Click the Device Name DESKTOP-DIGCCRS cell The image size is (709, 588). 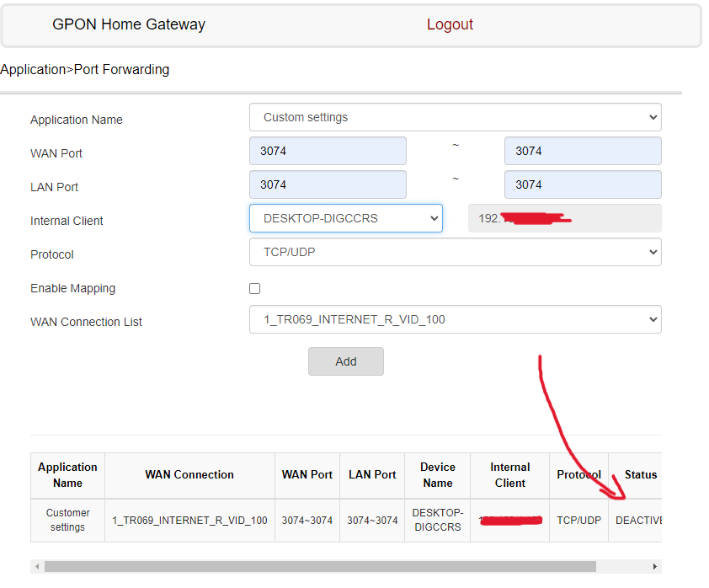[x=437, y=520]
